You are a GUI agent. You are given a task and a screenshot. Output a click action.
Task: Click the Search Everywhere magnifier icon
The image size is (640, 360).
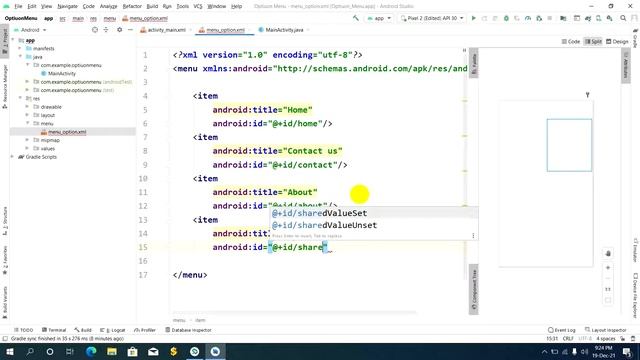[623, 18]
